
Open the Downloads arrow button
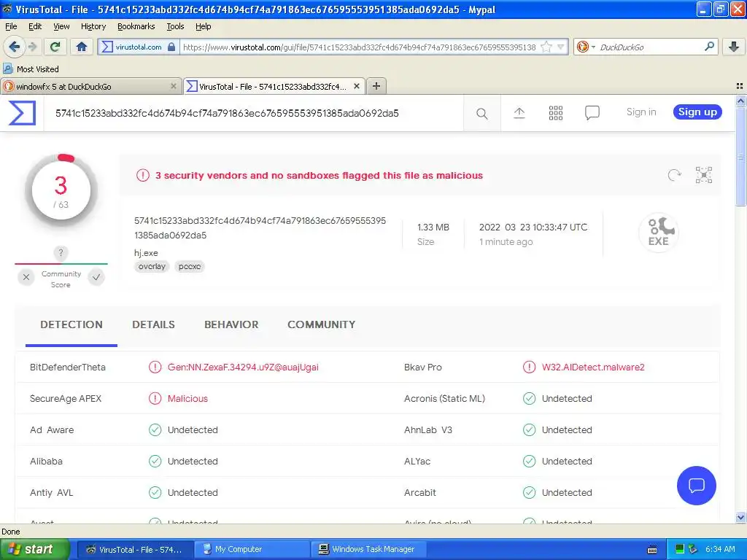tap(734, 47)
